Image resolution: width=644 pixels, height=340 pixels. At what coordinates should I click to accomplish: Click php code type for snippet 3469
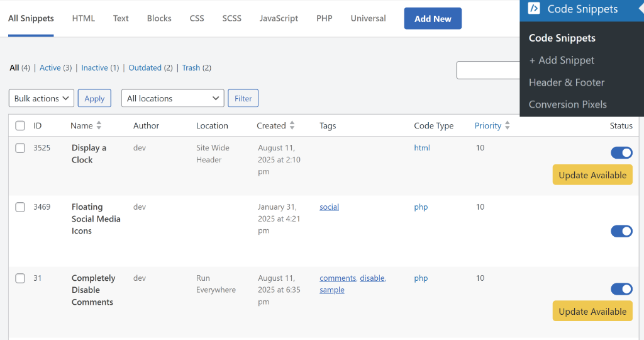pos(421,207)
